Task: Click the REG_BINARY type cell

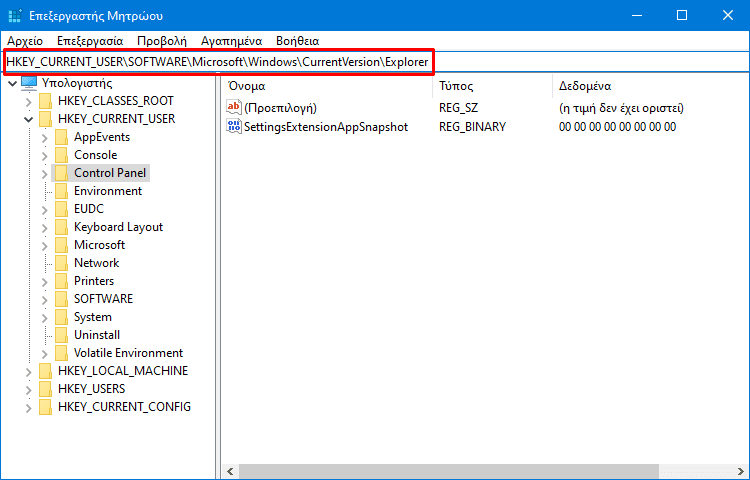Action: tap(473, 127)
